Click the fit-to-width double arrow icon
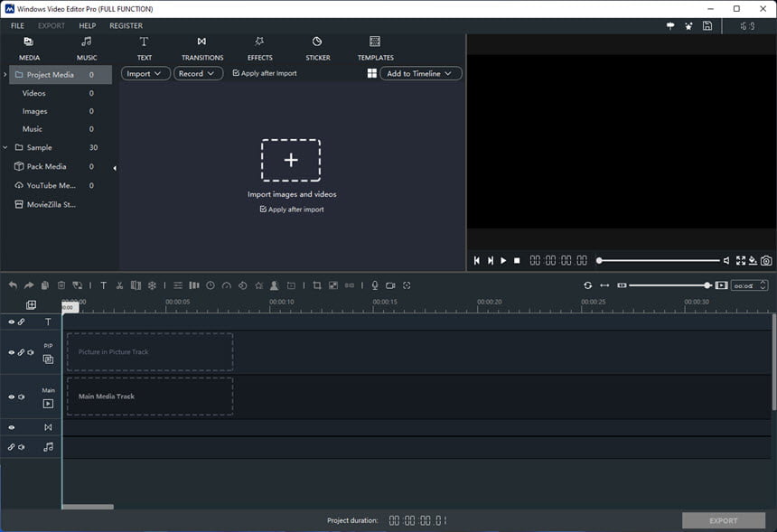 (x=604, y=285)
